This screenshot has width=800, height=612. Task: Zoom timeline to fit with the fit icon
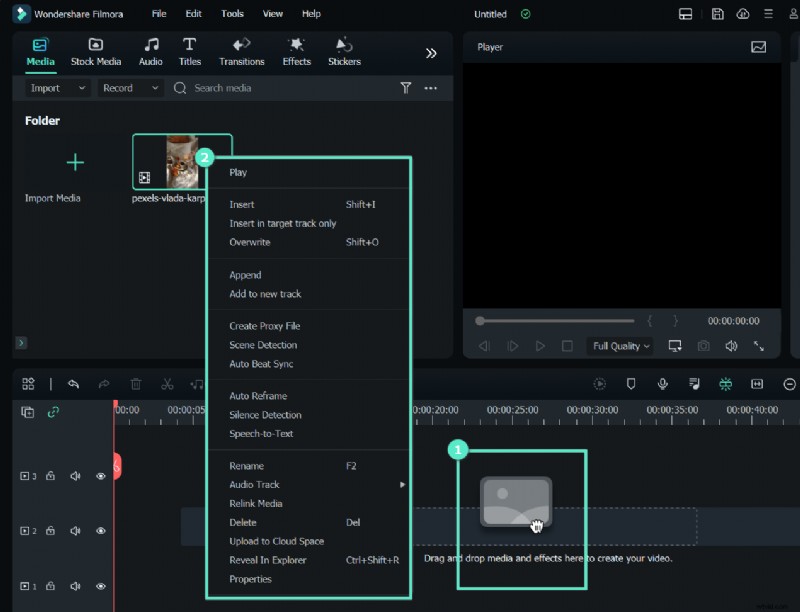coord(756,384)
